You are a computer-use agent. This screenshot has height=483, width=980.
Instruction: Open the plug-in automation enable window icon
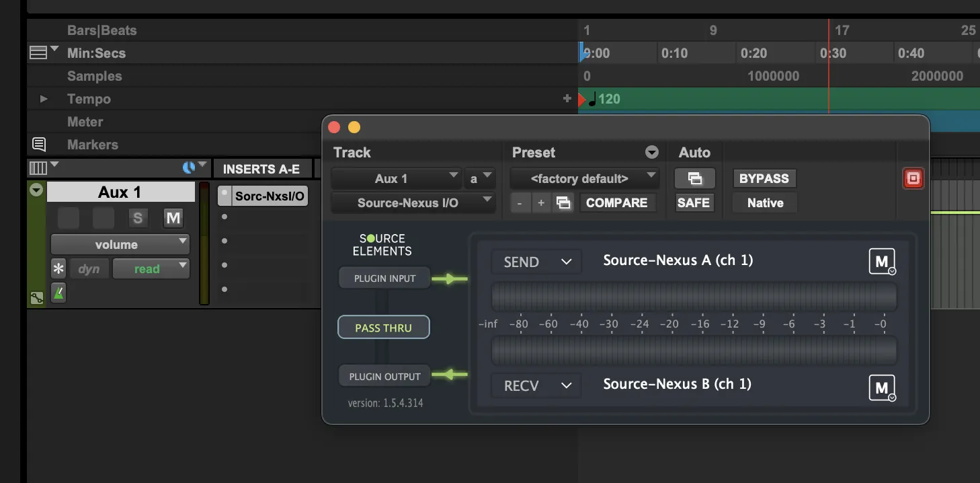[x=694, y=179]
